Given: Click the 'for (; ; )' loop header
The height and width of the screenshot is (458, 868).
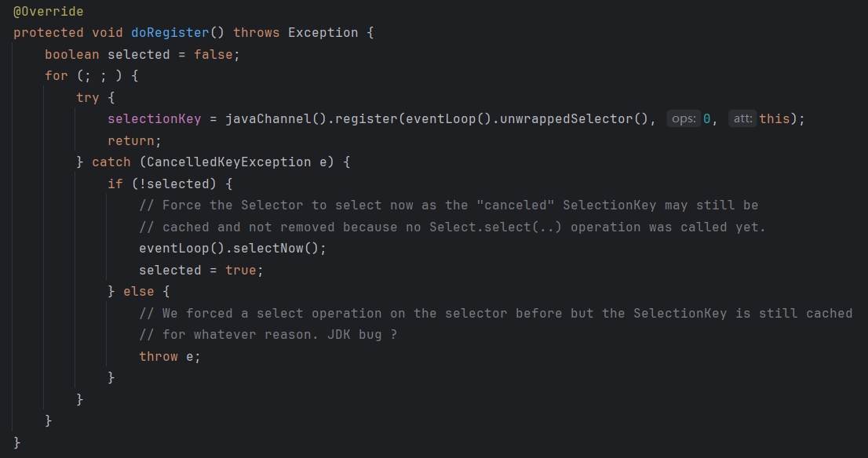Looking at the screenshot, I should tap(91, 76).
